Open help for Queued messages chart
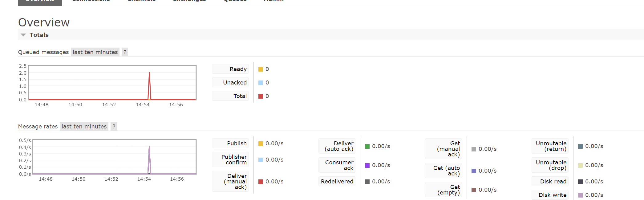 coord(125,52)
